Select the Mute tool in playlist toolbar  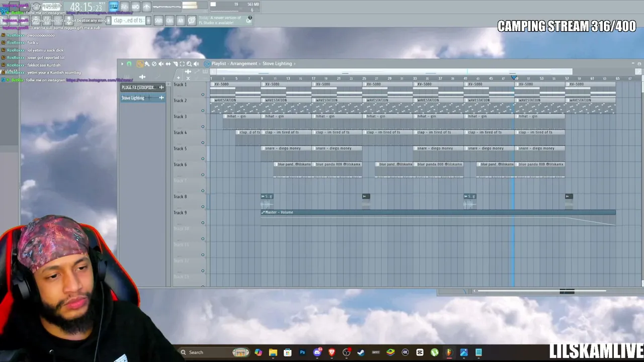(161, 64)
